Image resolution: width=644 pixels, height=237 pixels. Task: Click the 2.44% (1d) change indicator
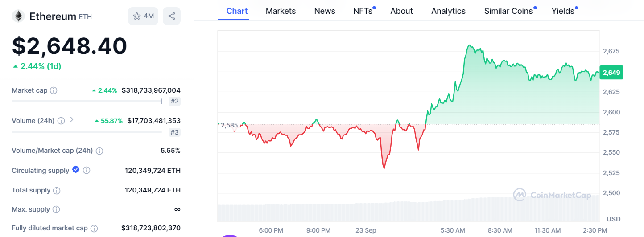tap(37, 66)
